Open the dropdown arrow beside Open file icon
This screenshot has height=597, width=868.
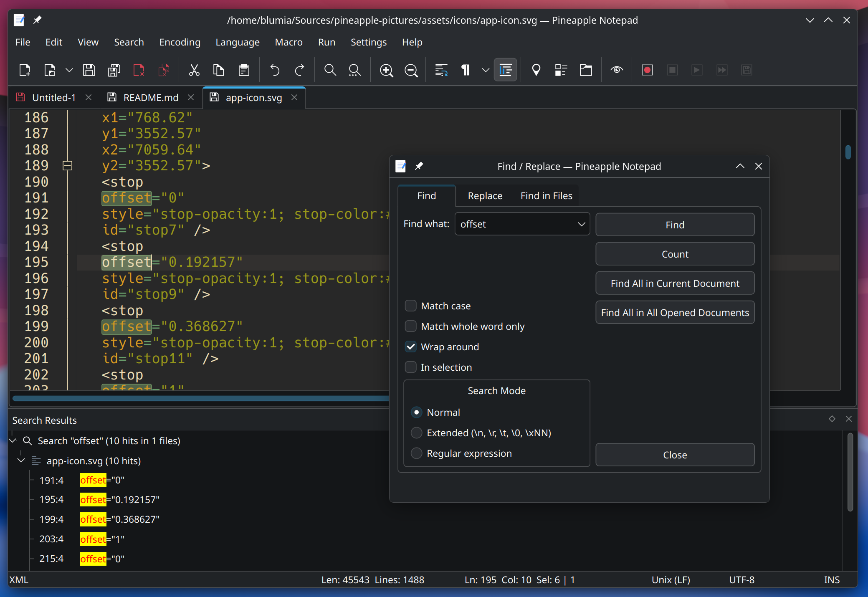pos(69,70)
